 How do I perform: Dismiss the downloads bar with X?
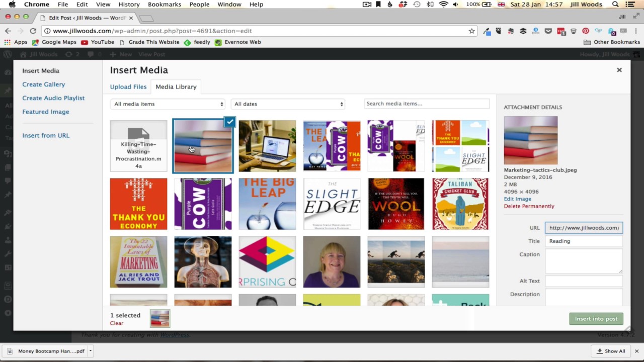(x=636, y=351)
